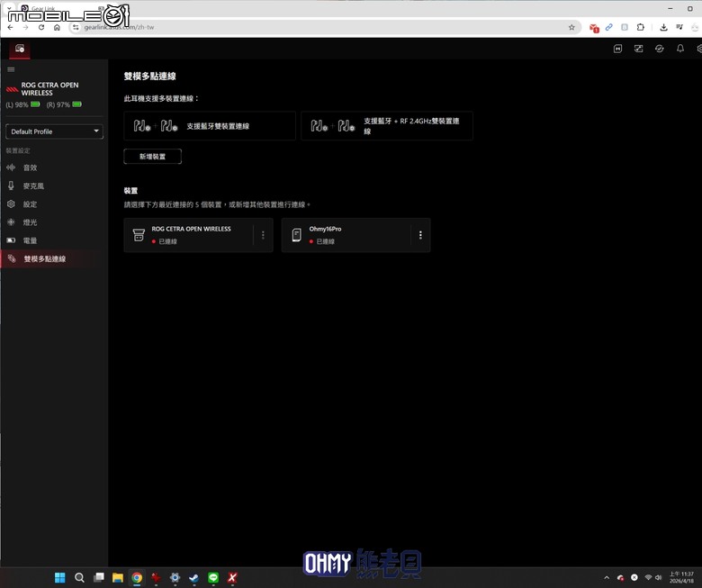Viewport: 702px width, 588px height.
Task: Show hidden system tray icons
Action: (607, 578)
